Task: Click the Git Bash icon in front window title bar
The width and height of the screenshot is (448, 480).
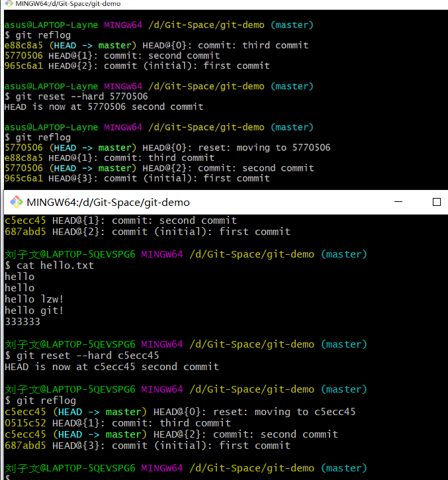Action: tap(17, 202)
